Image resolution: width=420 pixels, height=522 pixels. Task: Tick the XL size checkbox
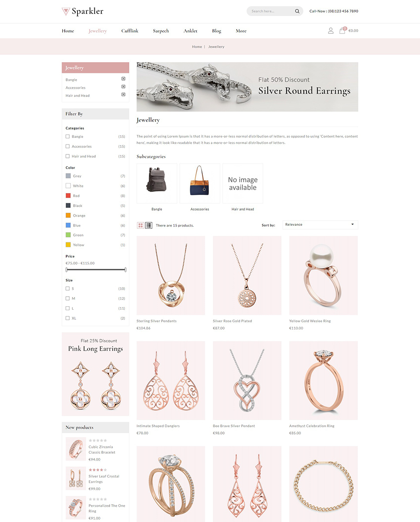67,318
